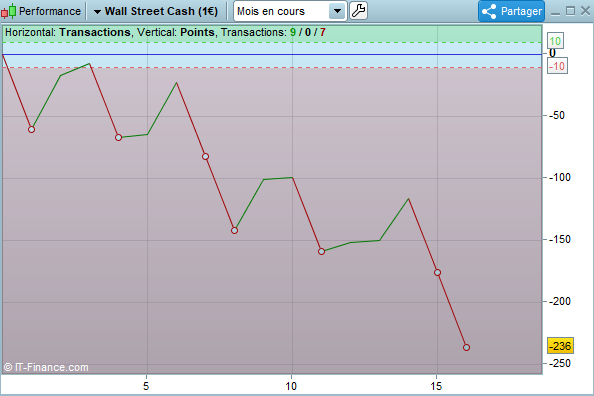594x396 pixels.
Task: Click the red -10 level label
Action: click(x=557, y=66)
